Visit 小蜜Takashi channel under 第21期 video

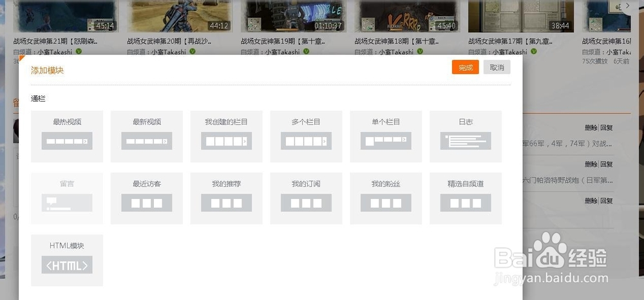pos(55,52)
